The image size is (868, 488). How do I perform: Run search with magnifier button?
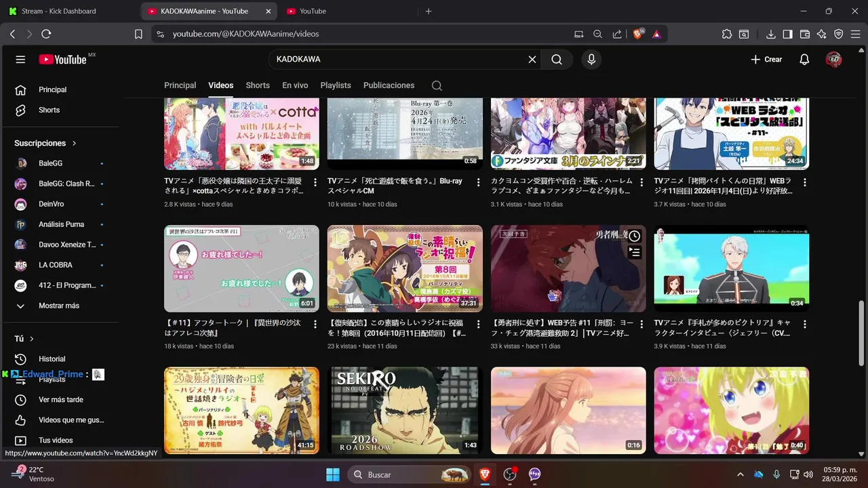[557, 60]
